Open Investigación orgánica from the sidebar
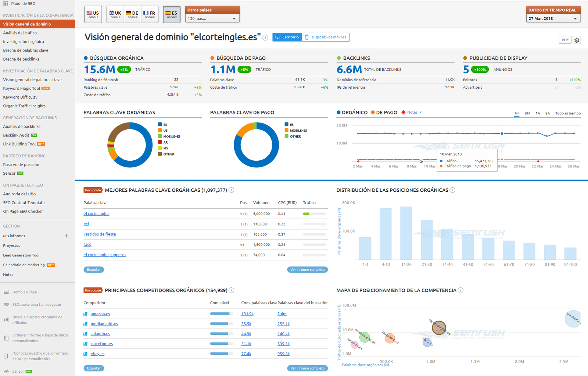Screen dimensions: 588x376 (x=23, y=42)
